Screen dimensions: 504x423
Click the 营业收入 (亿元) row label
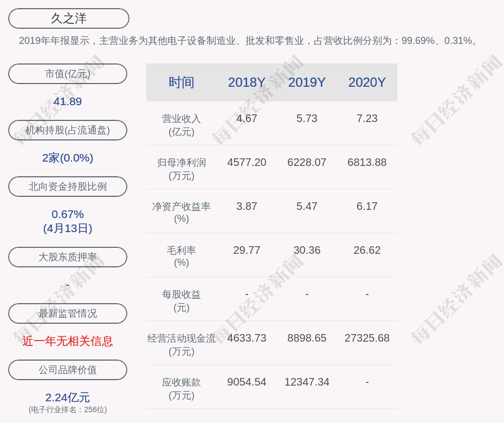click(182, 125)
